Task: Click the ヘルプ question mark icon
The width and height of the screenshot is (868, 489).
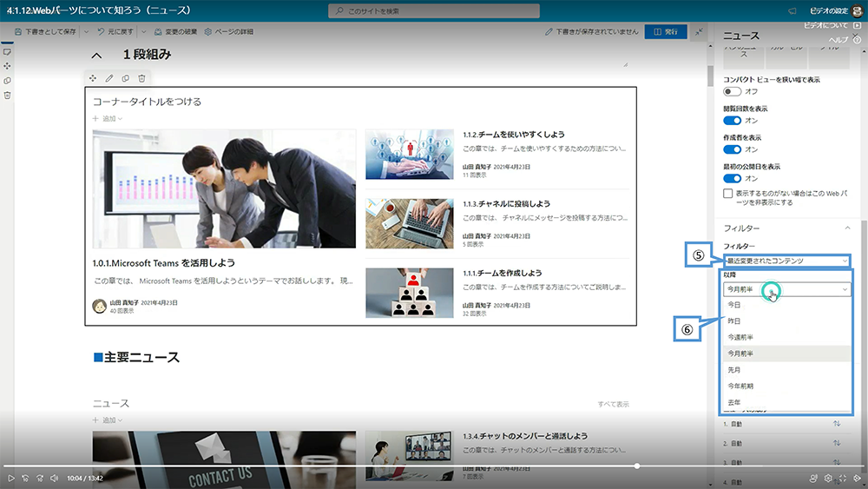Action: [857, 40]
